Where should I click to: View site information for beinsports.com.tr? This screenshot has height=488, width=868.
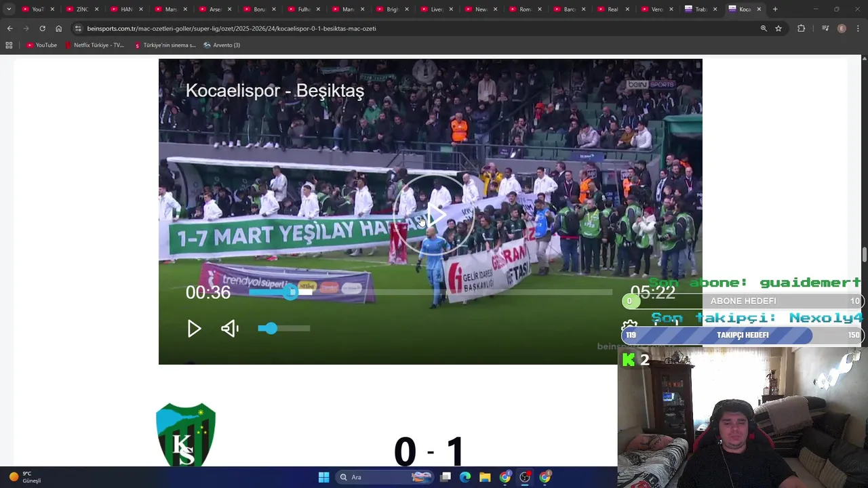78,28
